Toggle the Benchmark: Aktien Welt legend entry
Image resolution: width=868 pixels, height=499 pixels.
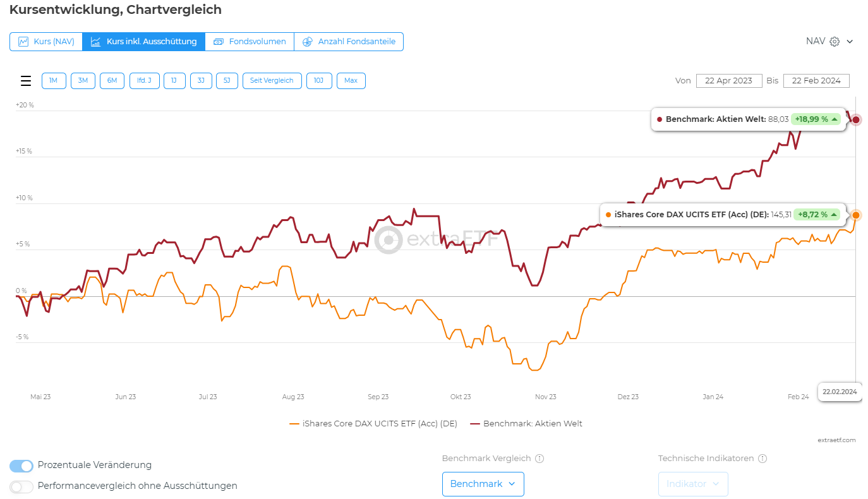coord(526,423)
